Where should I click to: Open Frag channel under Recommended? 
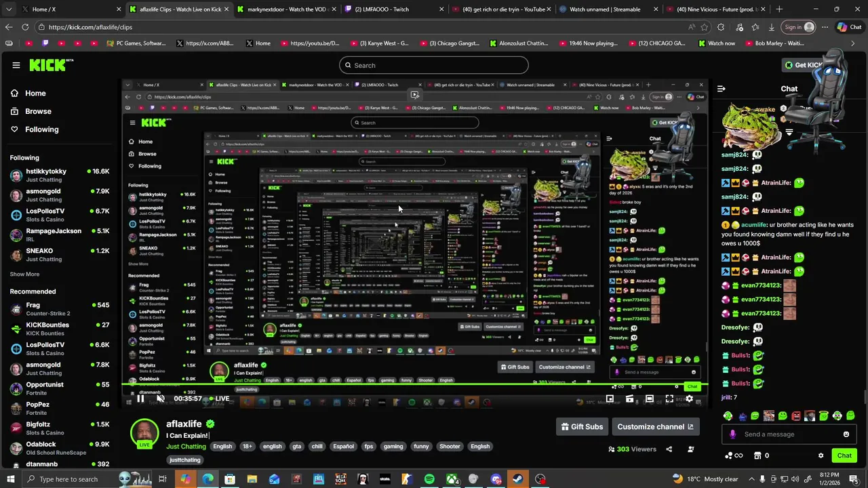coord(60,309)
